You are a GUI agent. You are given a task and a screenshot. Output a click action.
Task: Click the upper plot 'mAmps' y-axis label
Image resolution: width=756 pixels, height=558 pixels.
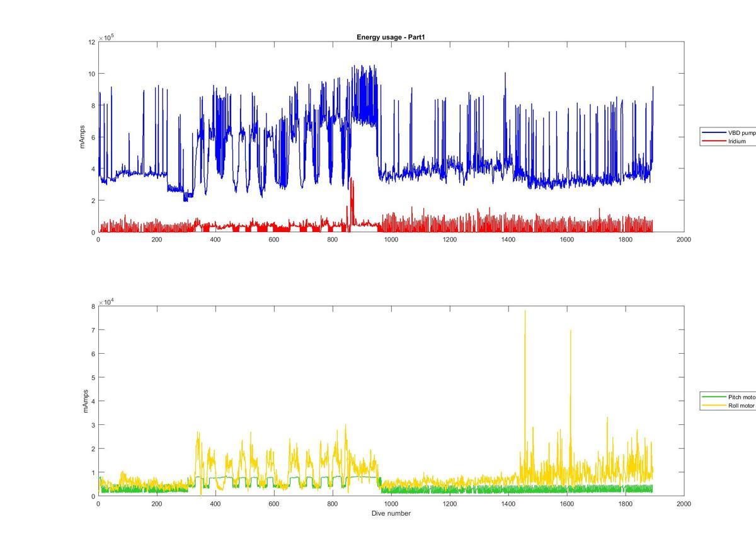(x=82, y=137)
